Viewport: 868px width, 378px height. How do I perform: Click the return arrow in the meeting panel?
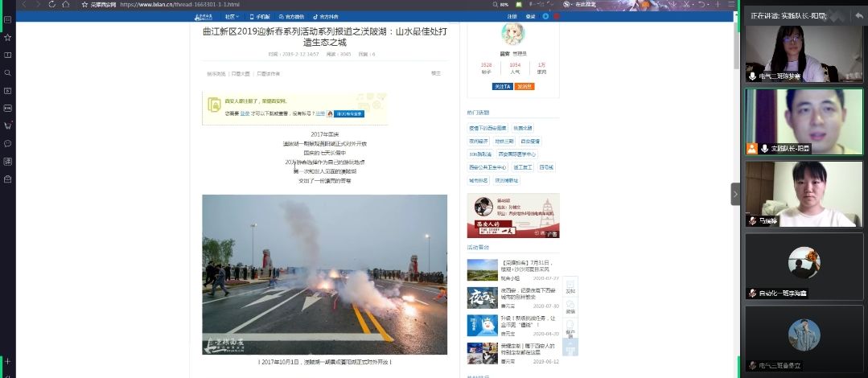[858, 15]
